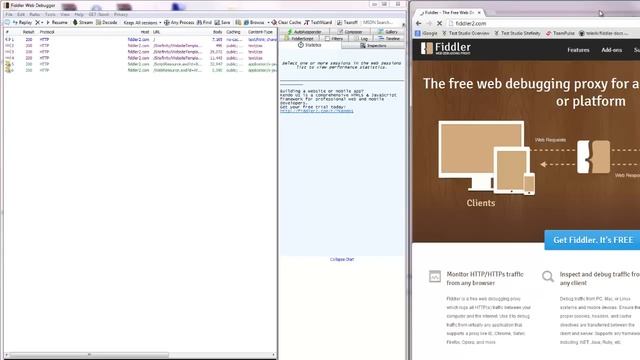Select session row number 3
Image resolution: width=640 pixels, height=360 pixels.
click(141, 52)
